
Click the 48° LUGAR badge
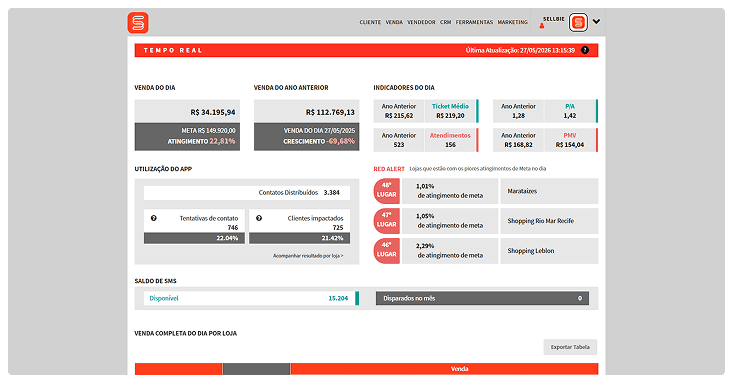click(387, 191)
